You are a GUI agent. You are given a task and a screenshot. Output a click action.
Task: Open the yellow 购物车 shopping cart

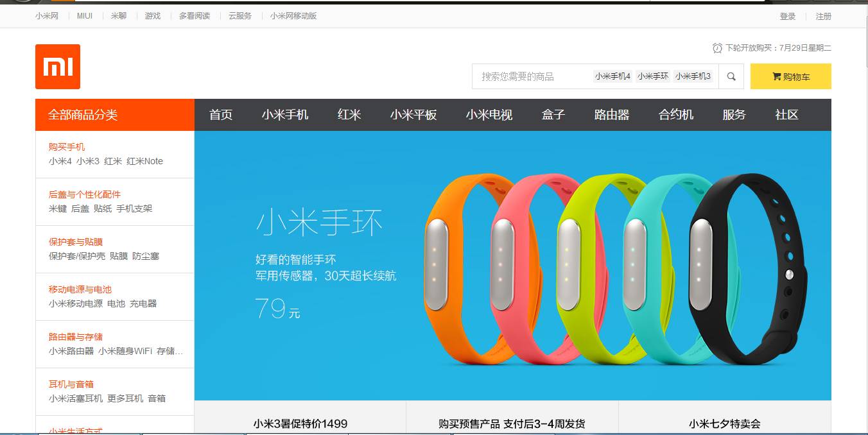tap(790, 76)
